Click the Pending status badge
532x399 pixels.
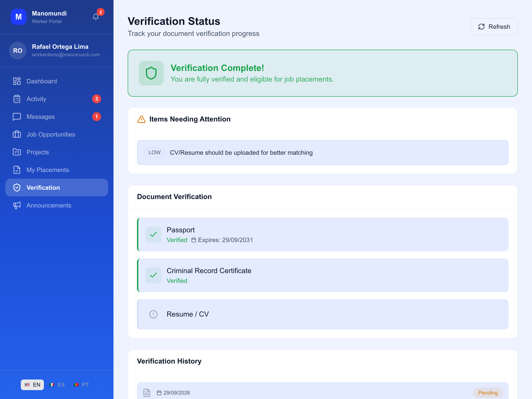[488, 393]
